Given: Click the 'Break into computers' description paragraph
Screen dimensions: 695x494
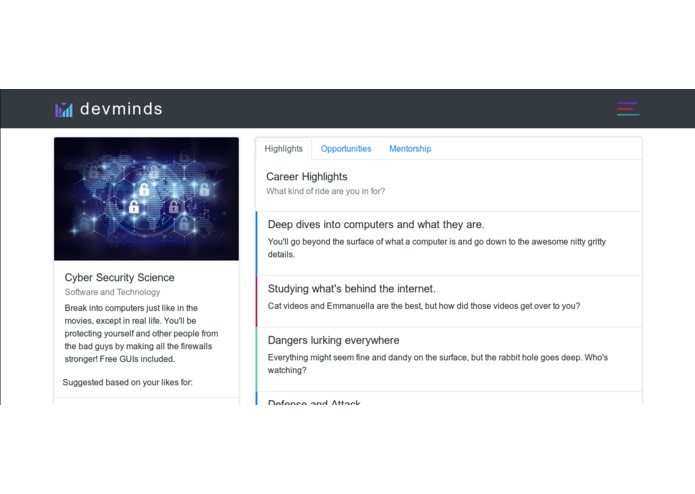Looking at the screenshot, I should [x=141, y=333].
